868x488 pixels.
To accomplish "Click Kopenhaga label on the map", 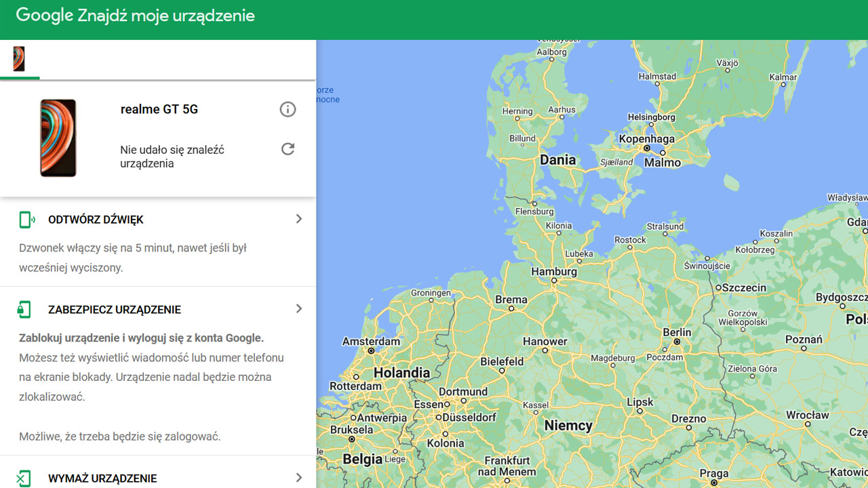I will pyautogui.click(x=646, y=139).
